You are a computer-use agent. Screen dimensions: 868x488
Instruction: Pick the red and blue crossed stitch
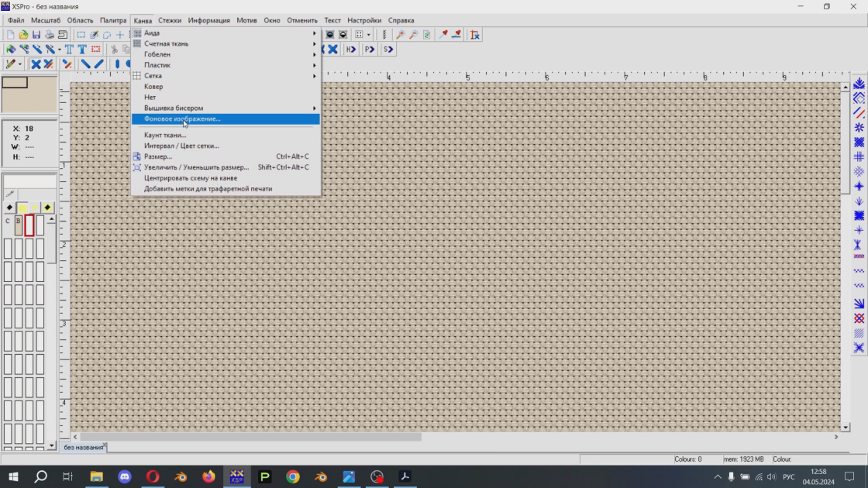click(859, 318)
